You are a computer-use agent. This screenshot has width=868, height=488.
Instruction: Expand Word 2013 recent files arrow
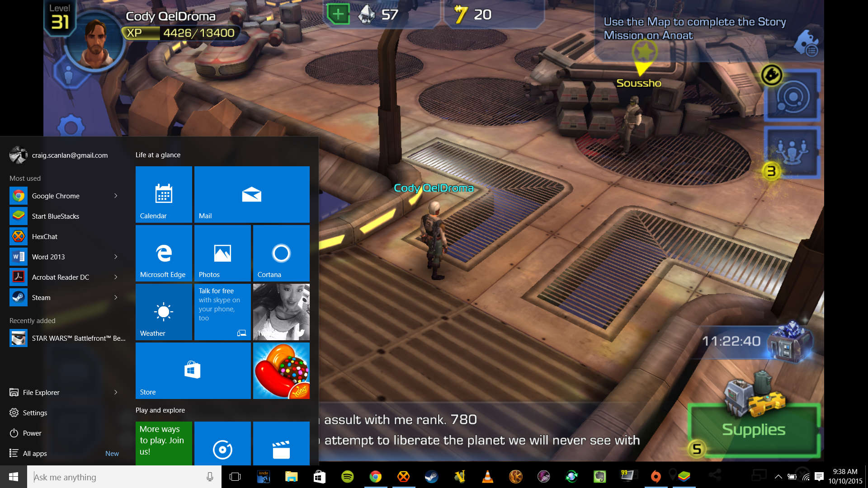[116, 257]
